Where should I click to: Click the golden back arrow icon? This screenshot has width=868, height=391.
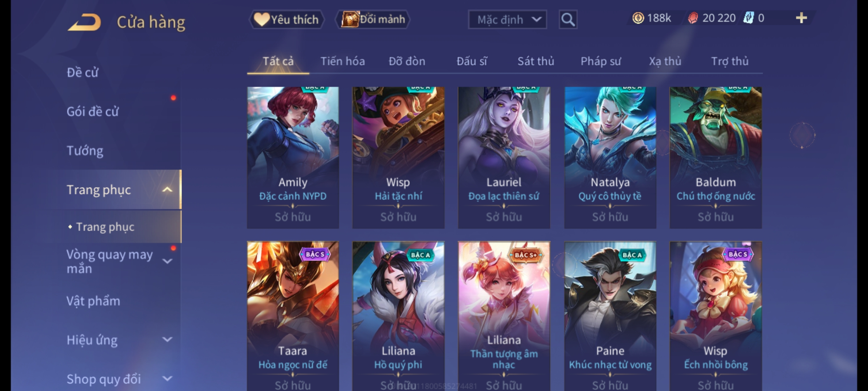tap(84, 22)
